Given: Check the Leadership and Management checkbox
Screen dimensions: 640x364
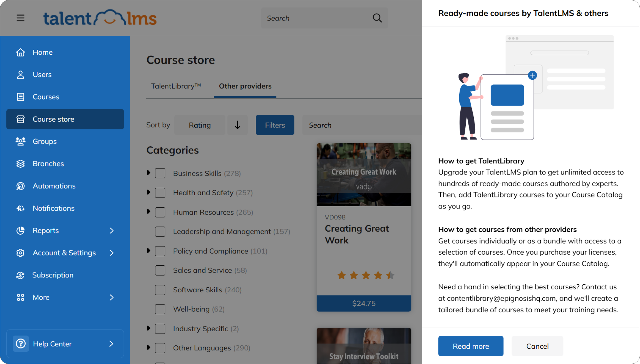Looking at the screenshot, I should pyautogui.click(x=160, y=232).
